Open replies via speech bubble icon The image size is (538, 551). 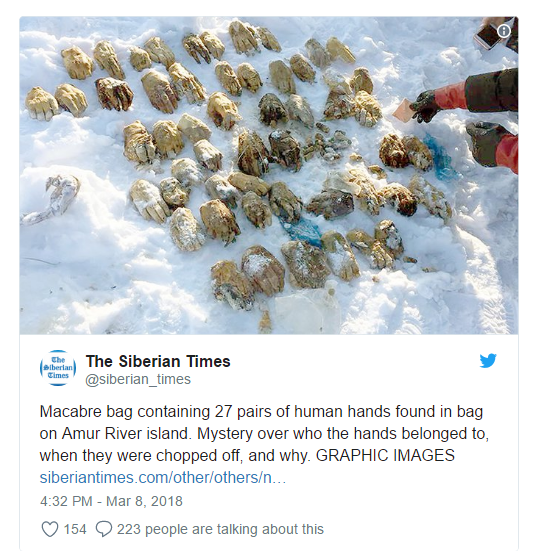click(104, 529)
